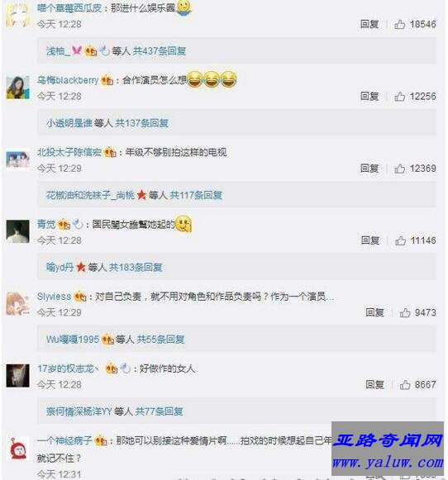Reply to 北投太子陈信宏's comment
The image size is (448, 480).
tap(369, 169)
